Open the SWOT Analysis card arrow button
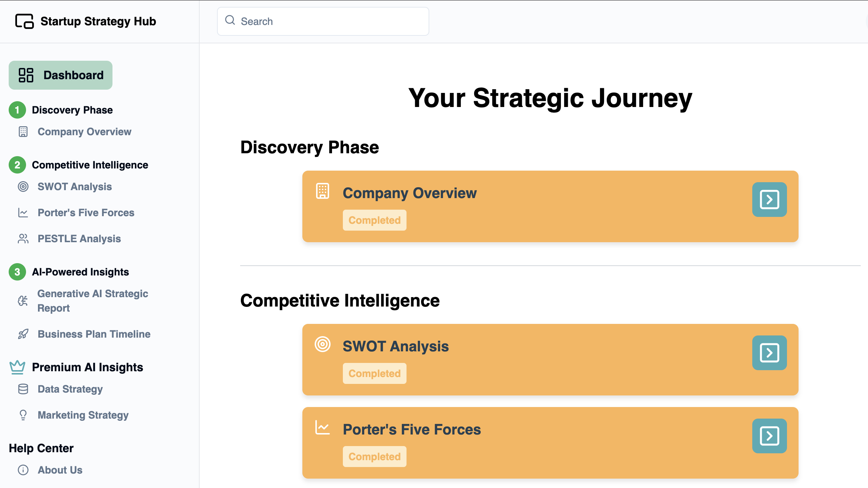868x488 pixels. pos(769,353)
